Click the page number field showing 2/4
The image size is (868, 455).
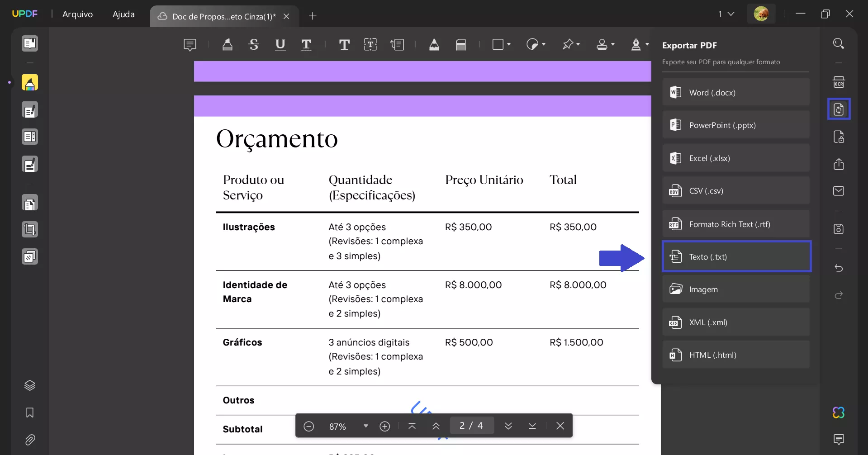tap(471, 426)
